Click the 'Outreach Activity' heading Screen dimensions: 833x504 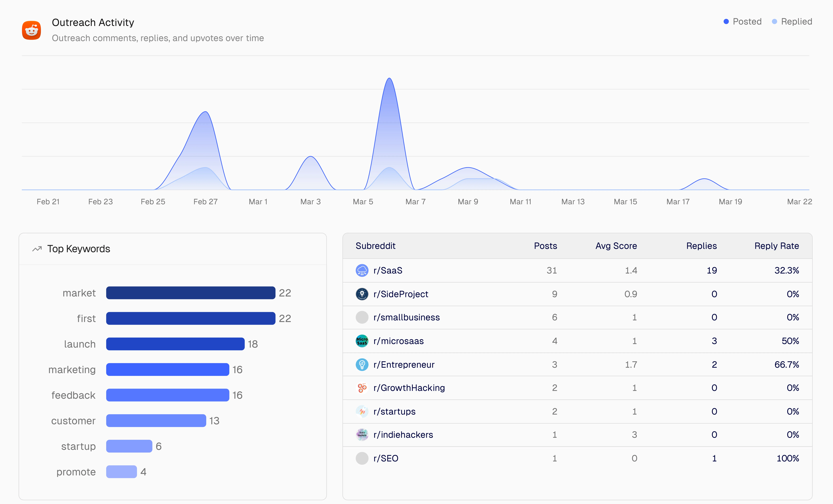(x=93, y=22)
